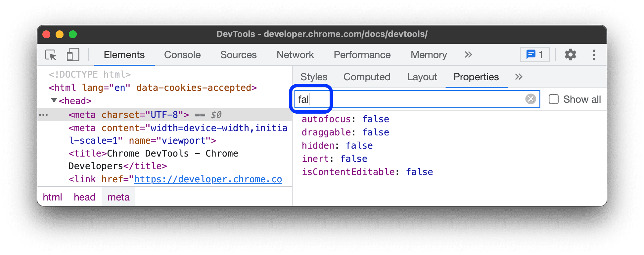The width and height of the screenshot is (644, 255).
Task: Switch to the Console panel
Action: coord(182,55)
